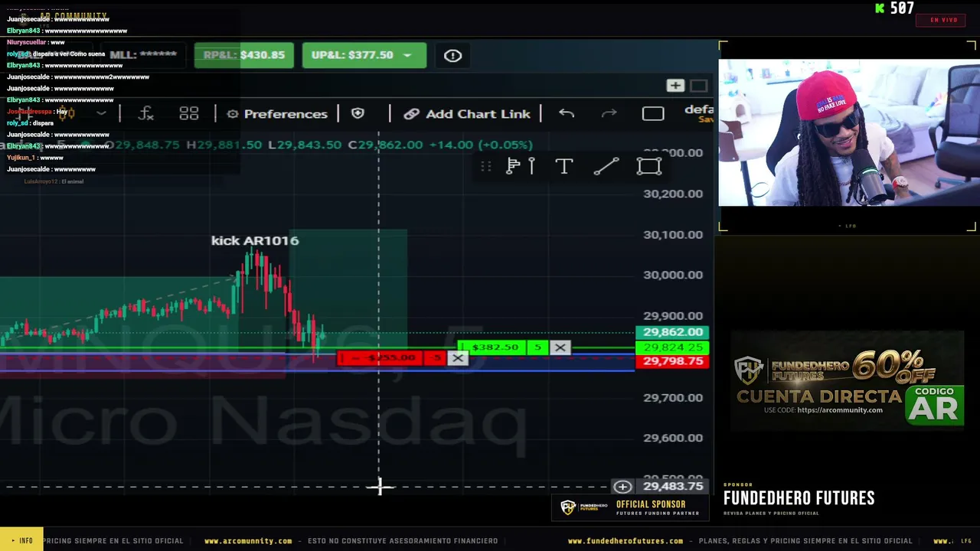This screenshot has height=551, width=980.
Task: Click the 29,700.00 price axis label
Action: coord(673,397)
